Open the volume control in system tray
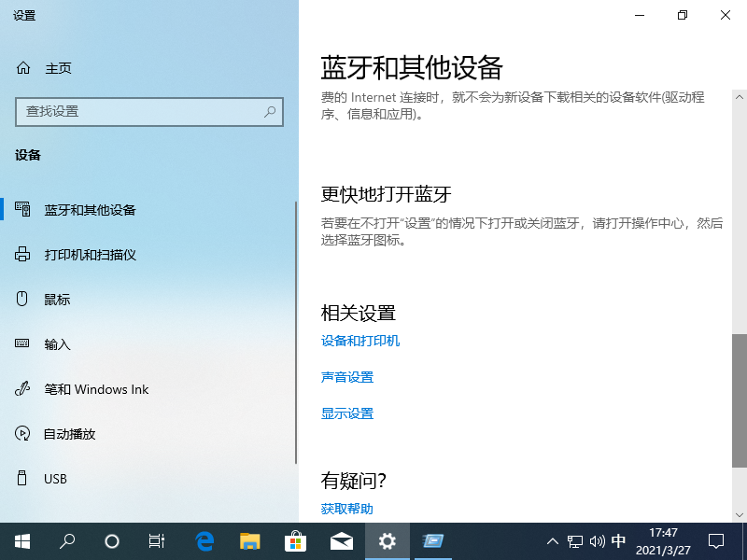 (x=597, y=541)
